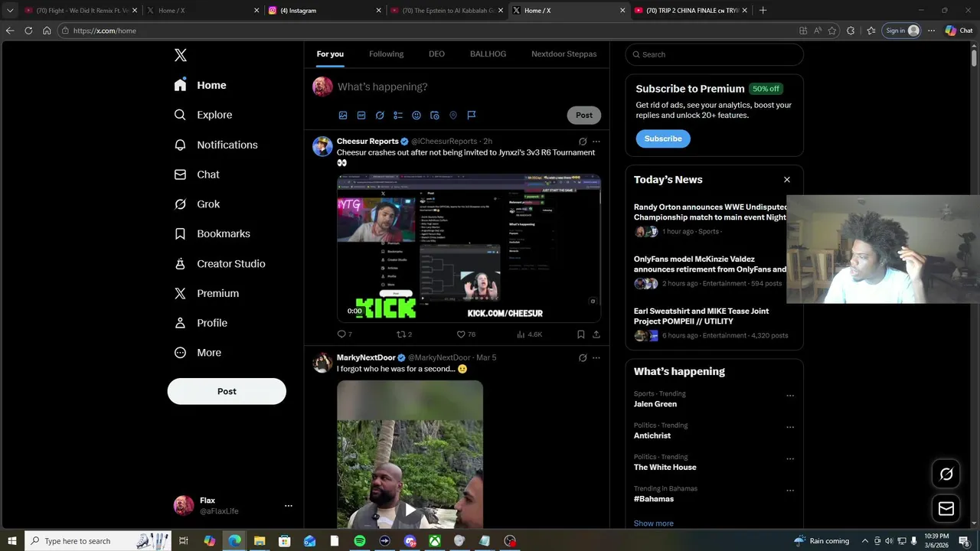The height and width of the screenshot is (551, 980).
Task: Click the Grok enhance icon in composer
Action: 380,116
